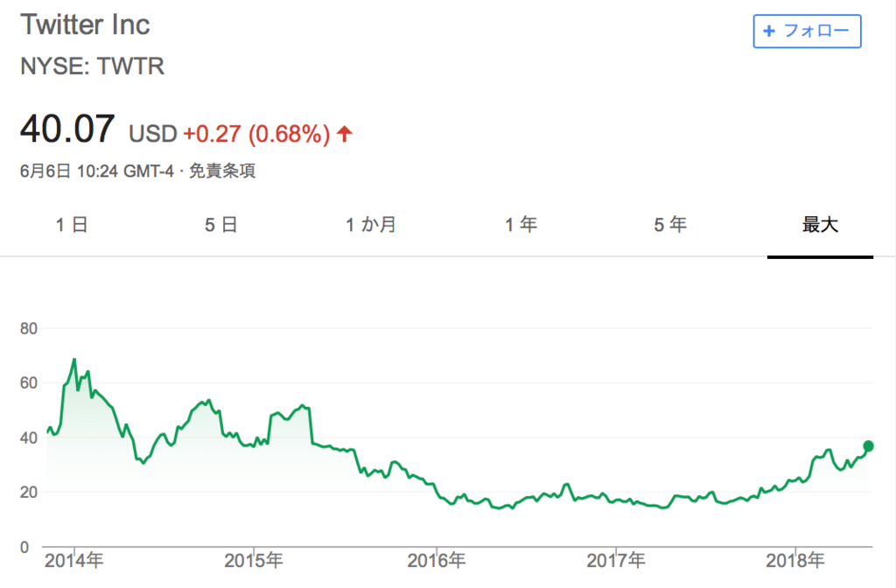Open the 5 年 range tab
Image resolution: width=896 pixels, height=588 pixels.
click(670, 225)
